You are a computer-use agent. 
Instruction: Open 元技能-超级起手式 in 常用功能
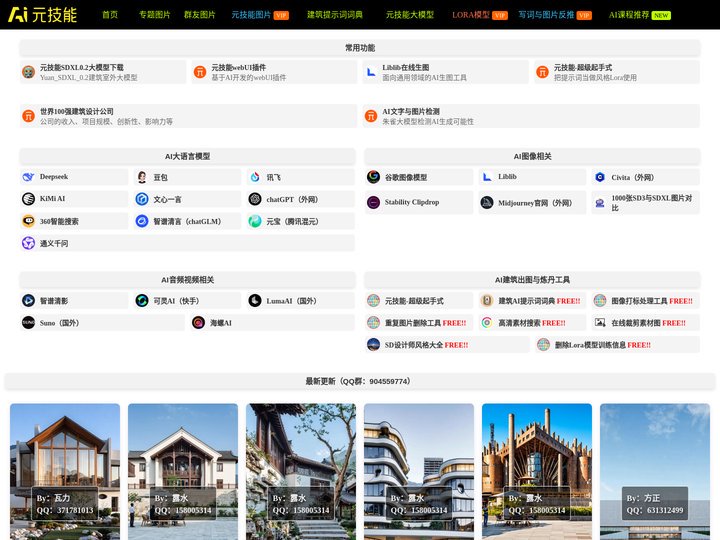click(x=617, y=72)
